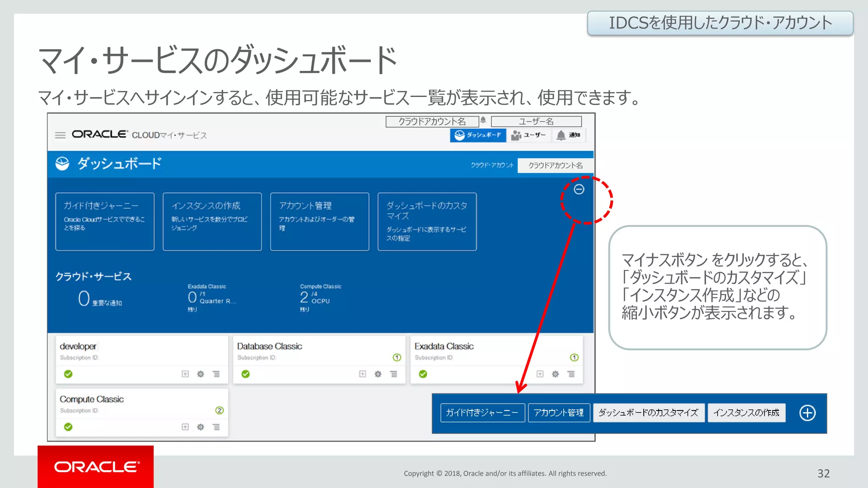Click developer card create instance plus icon
The width and height of the screenshot is (868, 488).
coord(185,374)
